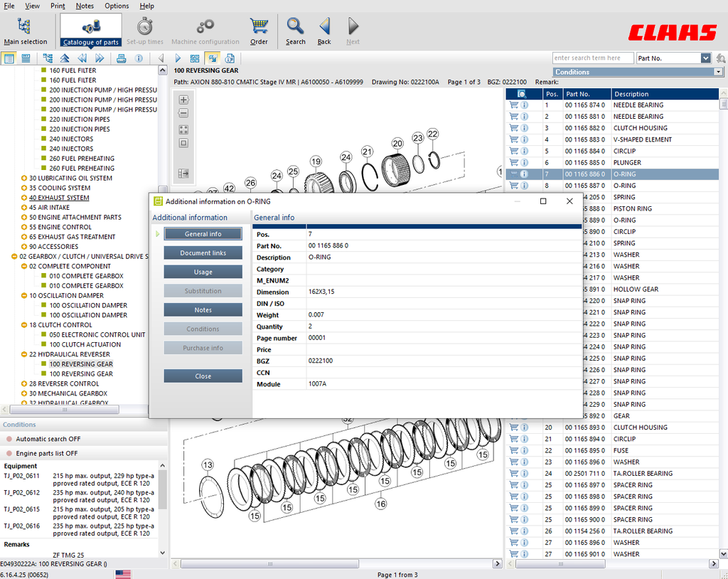The height and width of the screenshot is (579, 728).
Task: Add TA.ROLLER BEARING position 26 to cart
Action: click(513, 531)
